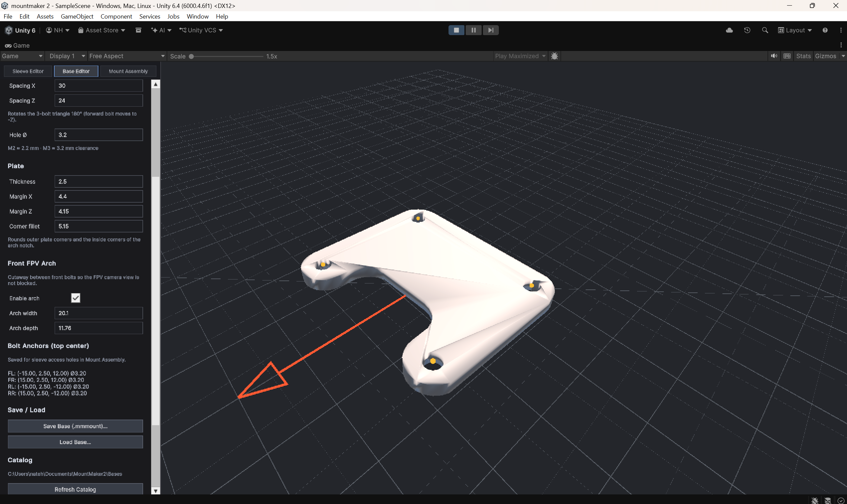Click the panel scrollbar down arrow

pos(155,491)
